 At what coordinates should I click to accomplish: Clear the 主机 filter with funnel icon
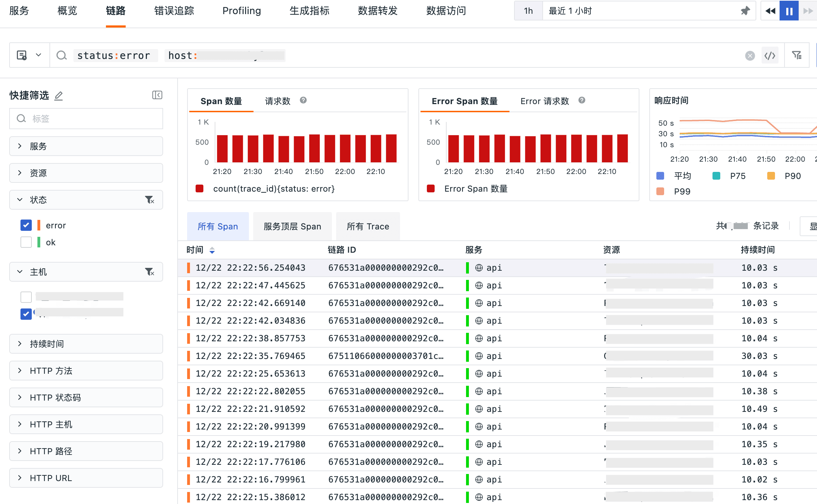[149, 272]
